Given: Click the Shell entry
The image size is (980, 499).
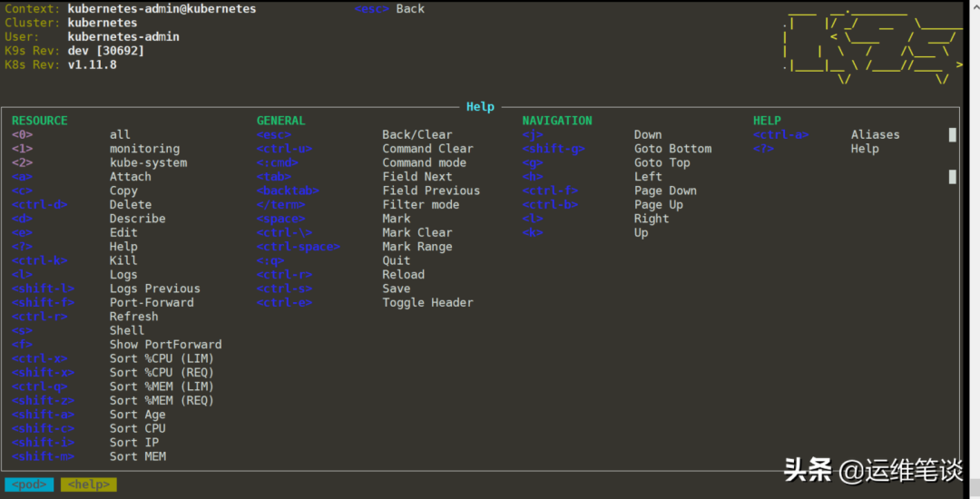Looking at the screenshot, I should [x=127, y=330].
